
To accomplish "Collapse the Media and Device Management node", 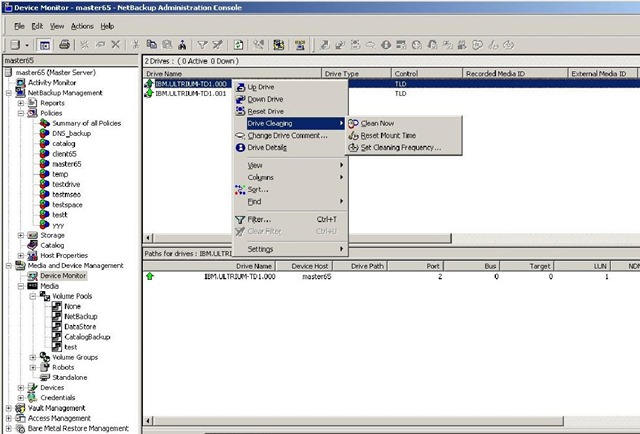I will 9,266.
